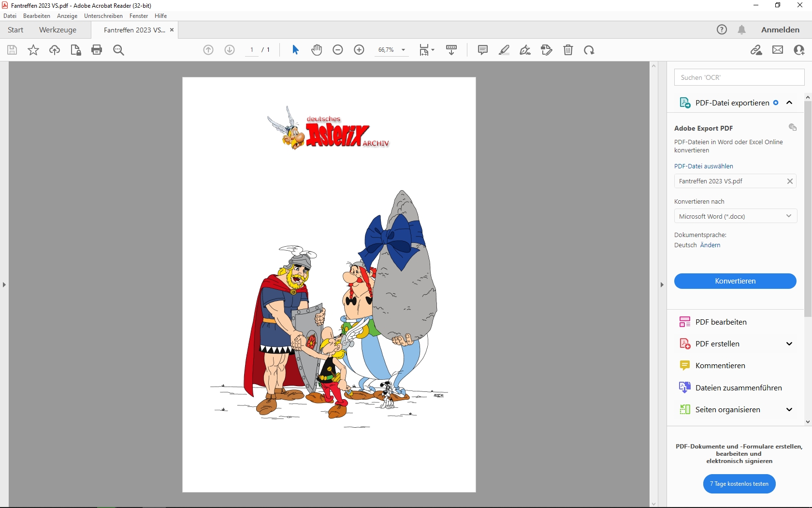812x508 pixels.
Task: Open the Konvertieren nach format dropdown
Action: 735,216
